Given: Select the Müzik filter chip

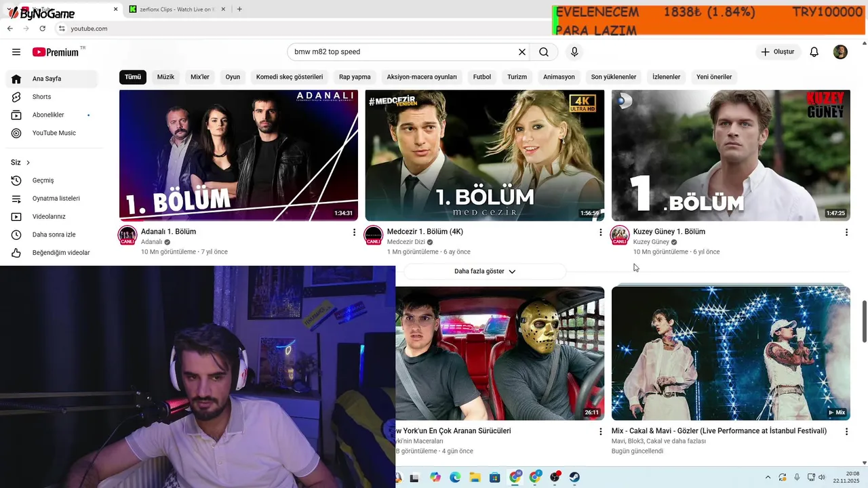Looking at the screenshot, I should 166,77.
